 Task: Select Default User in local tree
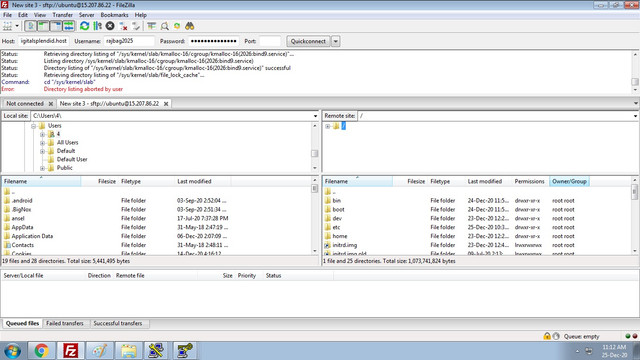click(x=72, y=160)
